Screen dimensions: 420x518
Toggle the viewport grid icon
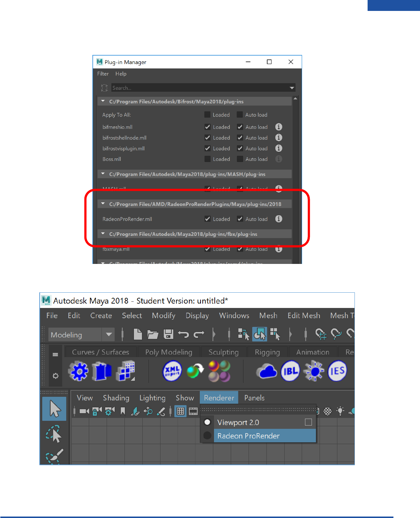(180, 411)
